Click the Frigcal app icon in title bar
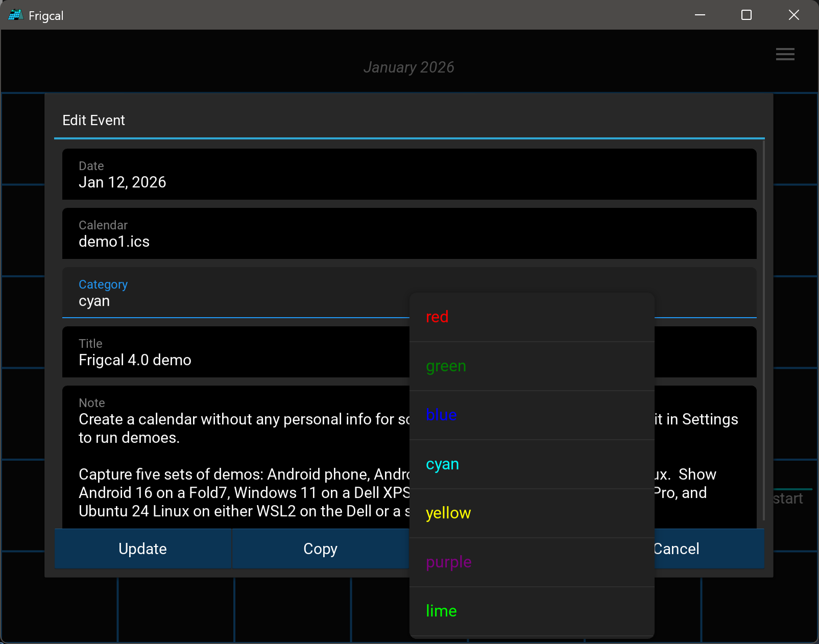819x644 pixels. point(15,15)
